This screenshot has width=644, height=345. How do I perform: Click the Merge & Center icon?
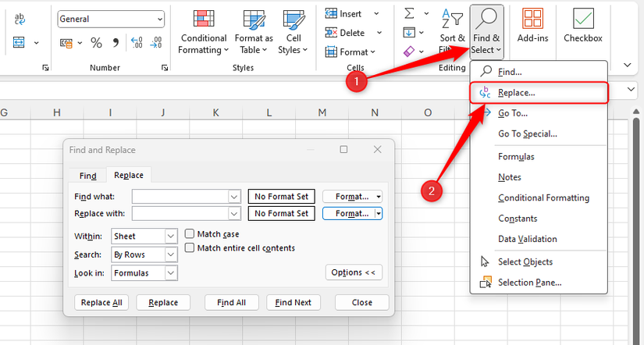(20, 42)
